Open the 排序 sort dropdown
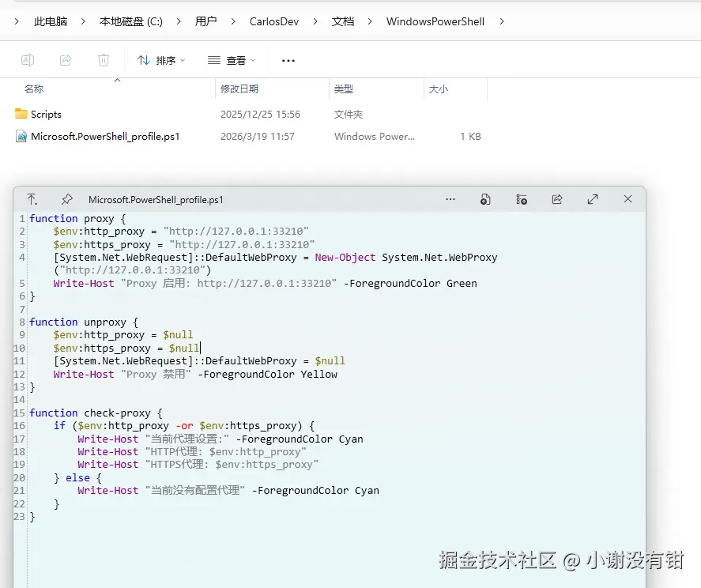This screenshot has height=588, width=701. [x=161, y=60]
